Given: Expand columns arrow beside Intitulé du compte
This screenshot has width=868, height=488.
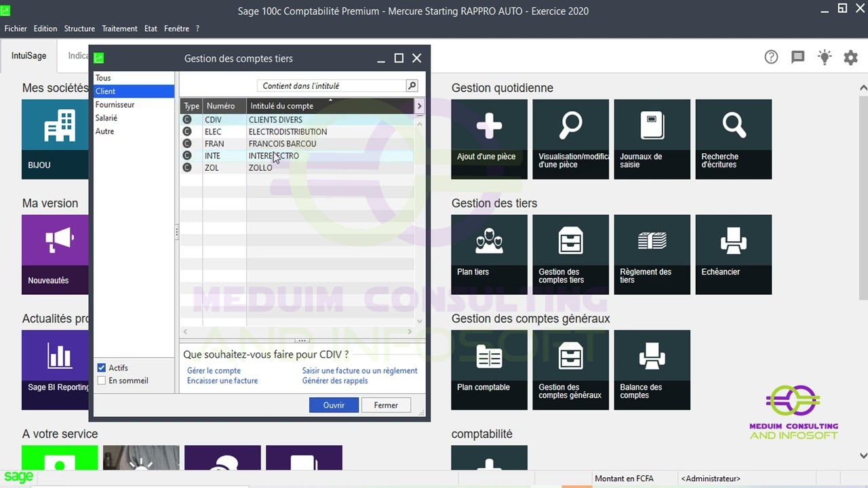Looking at the screenshot, I should [419, 106].
